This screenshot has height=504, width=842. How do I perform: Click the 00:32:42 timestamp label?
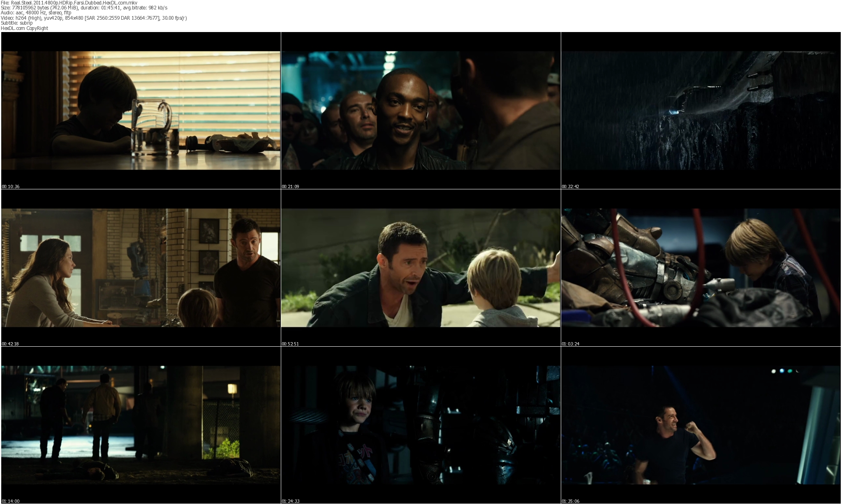pos(570,186)
